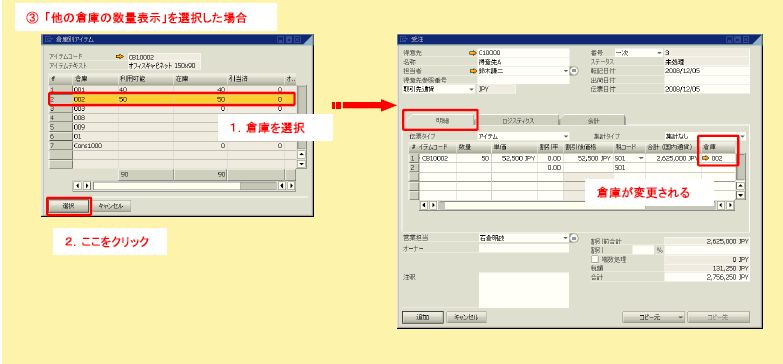Screen dimensions: 783x364
Task: Open the 営業担当 sales employee dropdown
Action: pyautogui.click(x=566, y=238)
